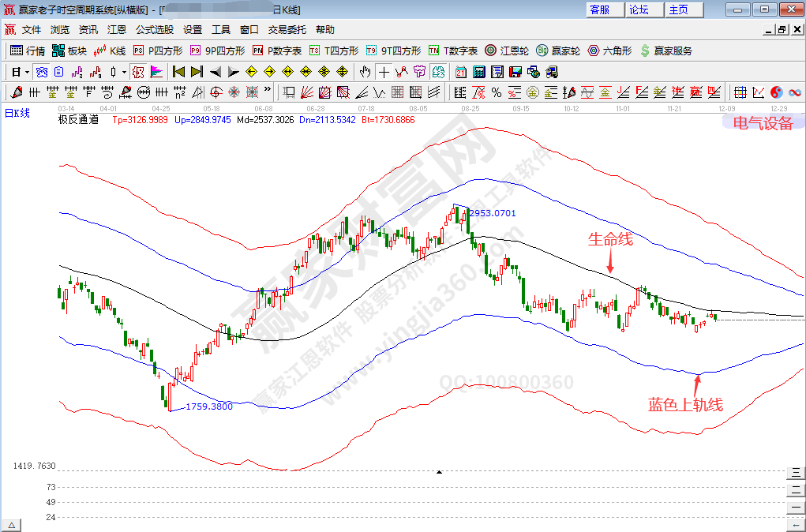Expand more drawing tools with » chevron

[268, 91]
